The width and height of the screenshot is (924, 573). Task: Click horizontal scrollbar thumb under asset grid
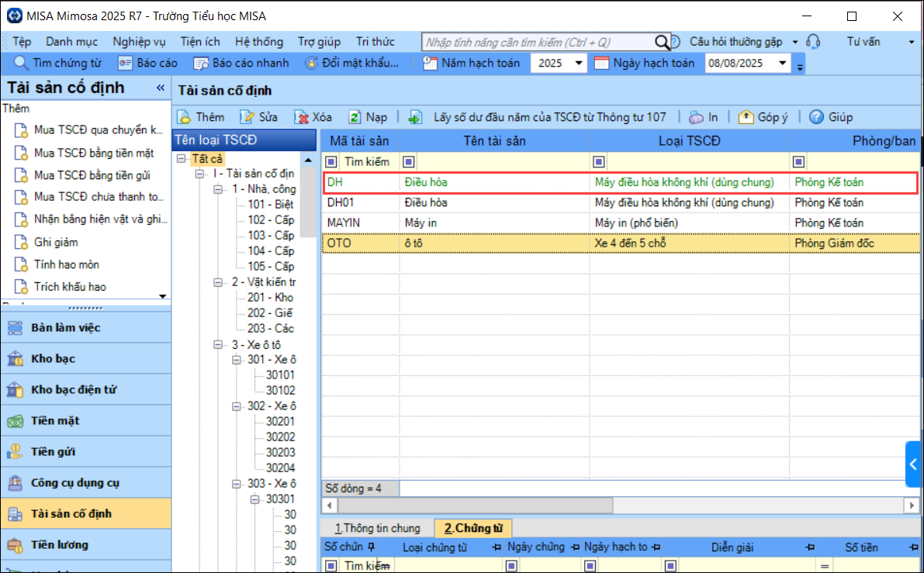tap(475, 506)
